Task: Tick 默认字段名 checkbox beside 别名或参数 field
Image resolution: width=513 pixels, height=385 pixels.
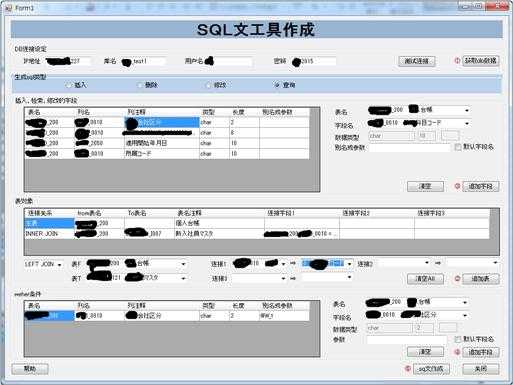Action: click(458, 147)
